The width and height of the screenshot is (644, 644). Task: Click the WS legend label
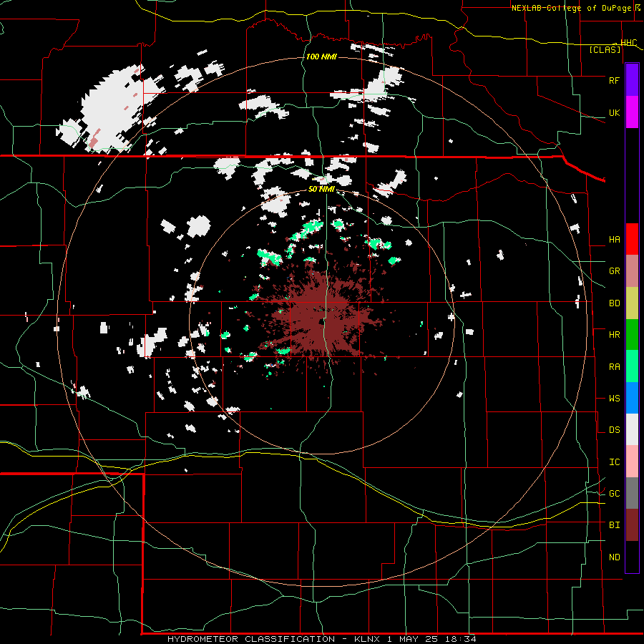[614, 398]
